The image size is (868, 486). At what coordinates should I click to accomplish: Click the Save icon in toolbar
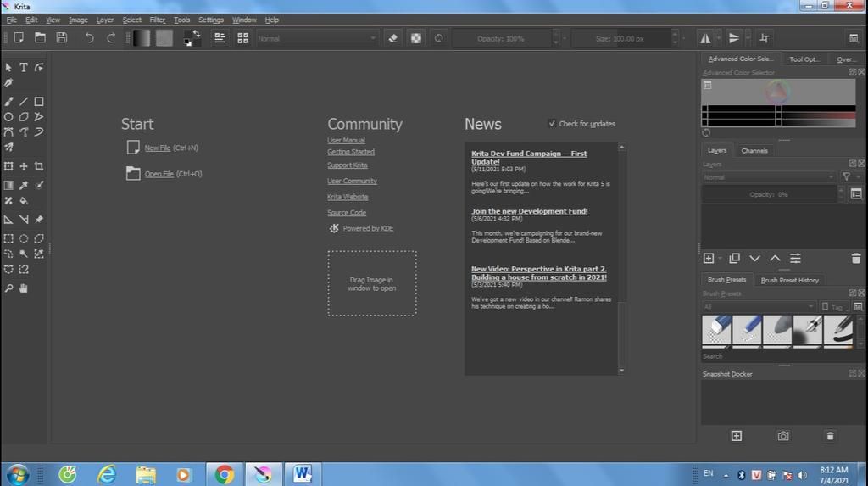click(61, 37)
